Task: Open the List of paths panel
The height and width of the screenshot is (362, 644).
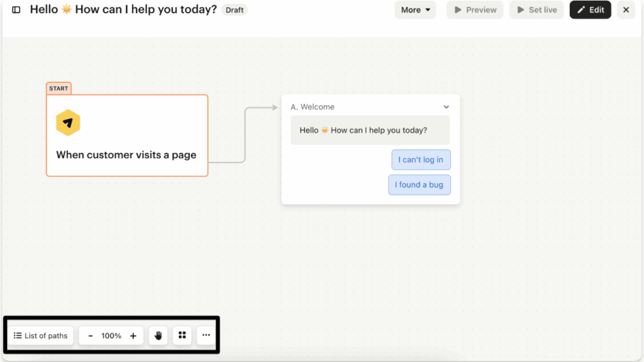Action: [x=41, y=336]
